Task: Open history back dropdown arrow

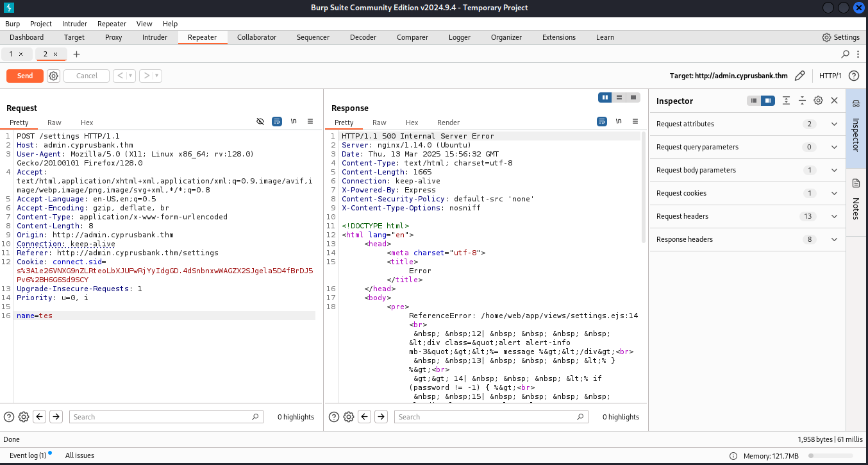Action: [x=131, y=76]
